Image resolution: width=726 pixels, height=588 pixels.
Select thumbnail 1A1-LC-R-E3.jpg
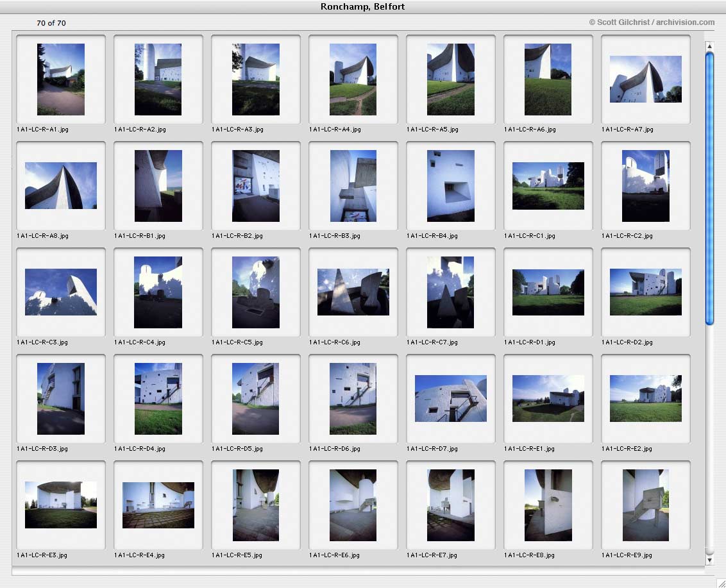tap(61, 505)
